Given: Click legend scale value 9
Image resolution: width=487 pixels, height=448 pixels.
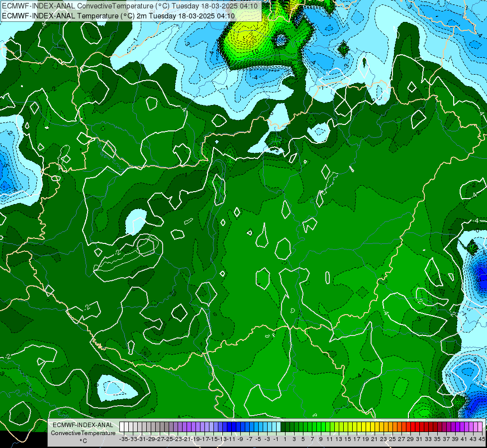Looking at the screenshot, I should pos(321,439).
